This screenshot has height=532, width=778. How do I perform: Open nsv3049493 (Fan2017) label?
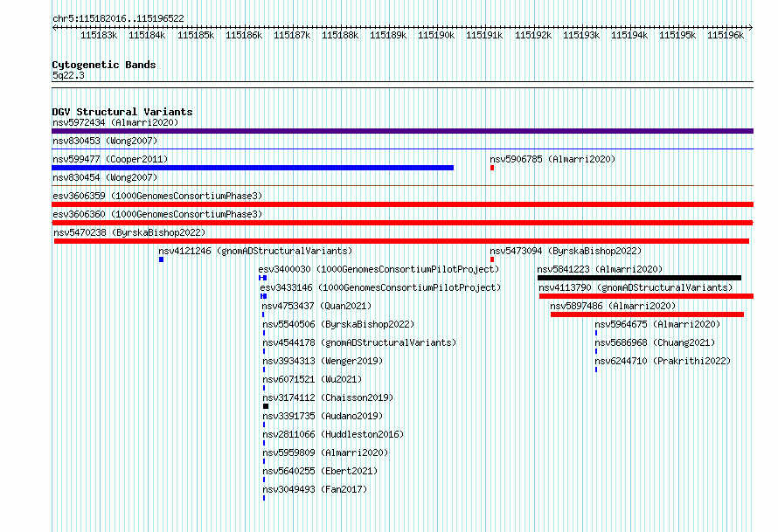coord(315,489)
